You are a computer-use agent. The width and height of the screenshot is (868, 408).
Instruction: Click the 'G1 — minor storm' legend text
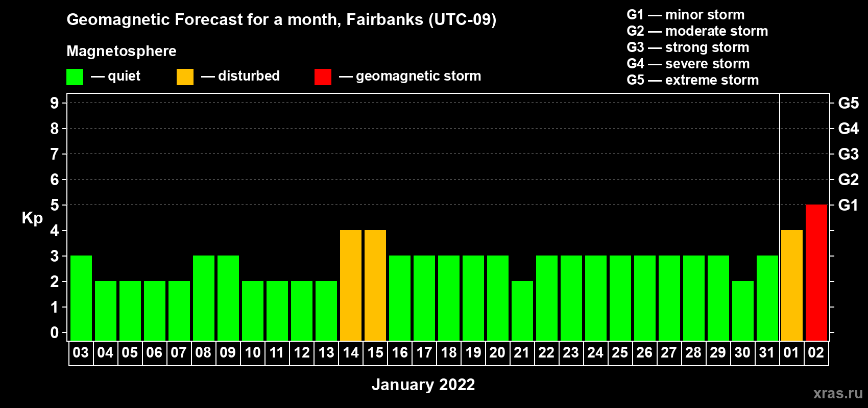click(x=685, y=15)
